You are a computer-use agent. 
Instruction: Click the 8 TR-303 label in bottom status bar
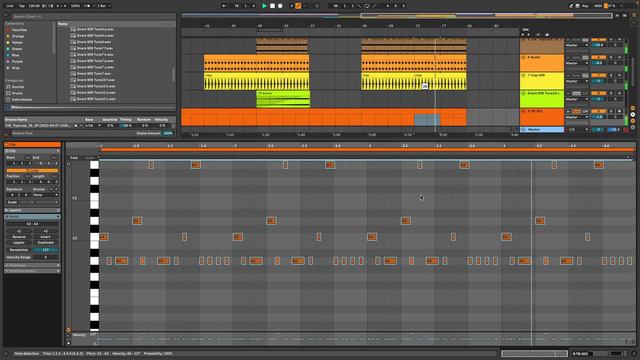coord(580,353)
